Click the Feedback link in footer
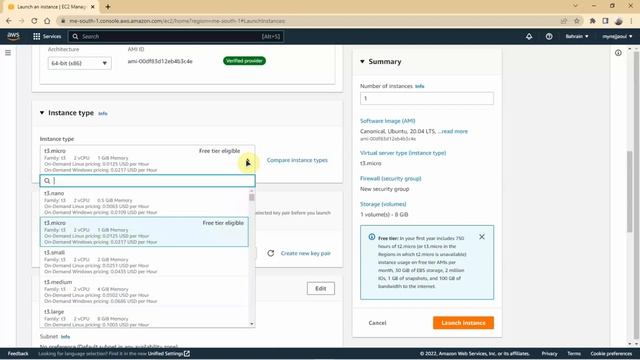Image resolution: width=640 pixels, height=360 pixels. 18,353
